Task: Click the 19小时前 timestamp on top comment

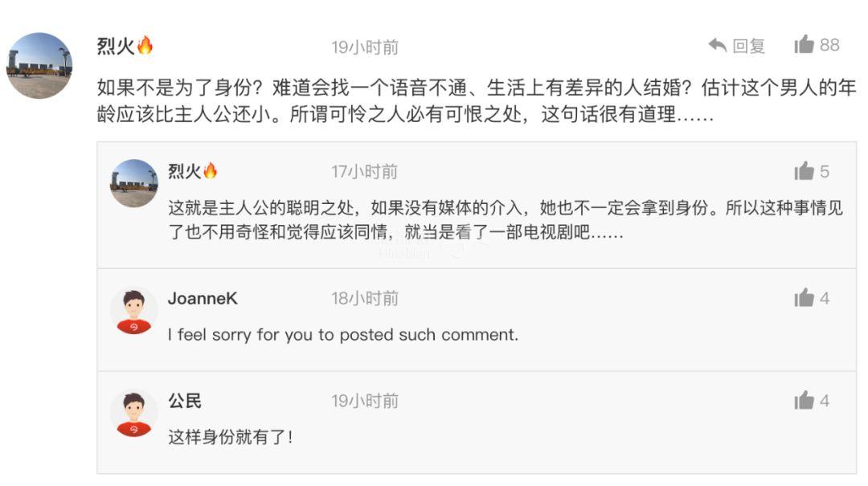Action: click(366, 47)
